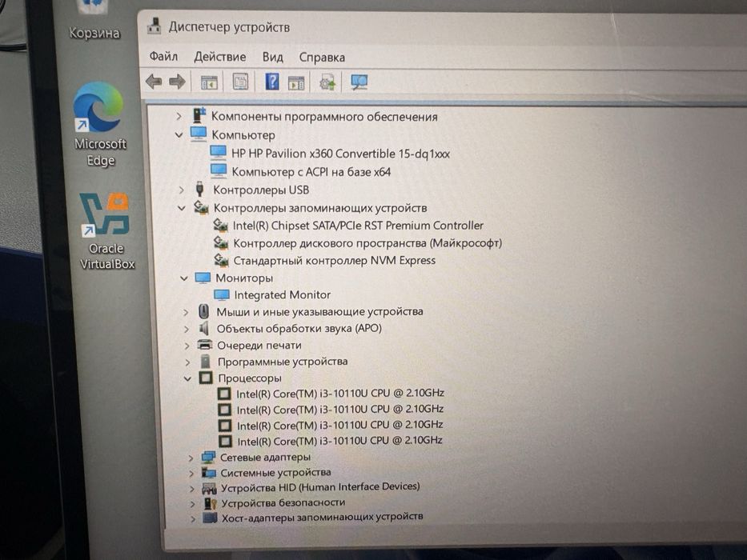This screenshot has width=747, height=560.
Task: Select the Устройства безопасности category
Action: 283,502
